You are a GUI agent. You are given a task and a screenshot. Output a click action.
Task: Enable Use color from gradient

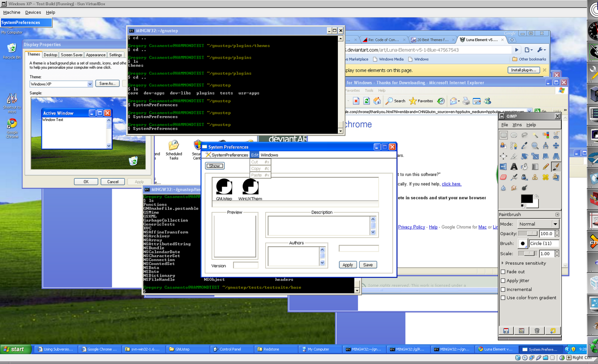pyautogui.click(x=503, y=298)
